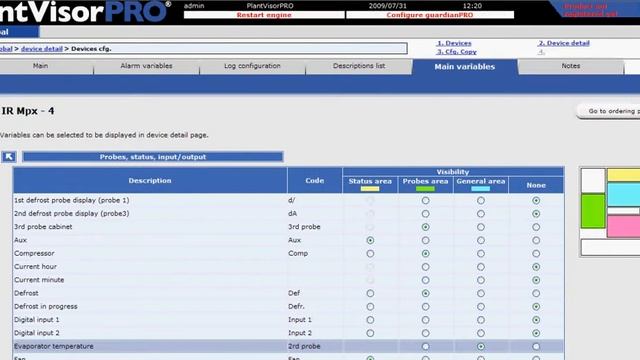Click the green block in layout preview
The width and height of the screenshot is (640, 360).
pyautogui.click(x=593, y=211)
